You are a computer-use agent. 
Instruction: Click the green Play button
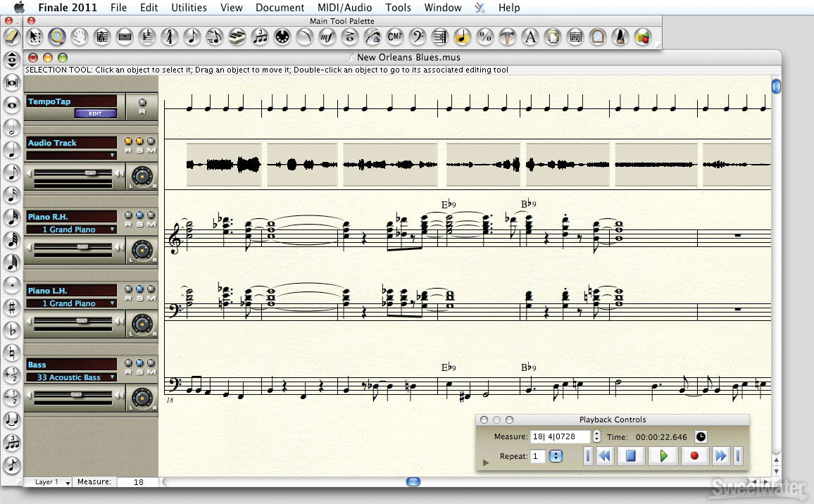[x=663, y=455]
